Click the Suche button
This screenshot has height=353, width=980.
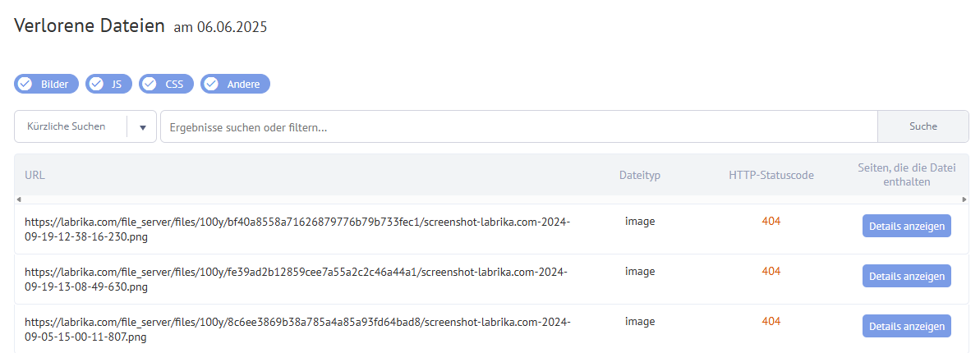click(x=923, y=126)
